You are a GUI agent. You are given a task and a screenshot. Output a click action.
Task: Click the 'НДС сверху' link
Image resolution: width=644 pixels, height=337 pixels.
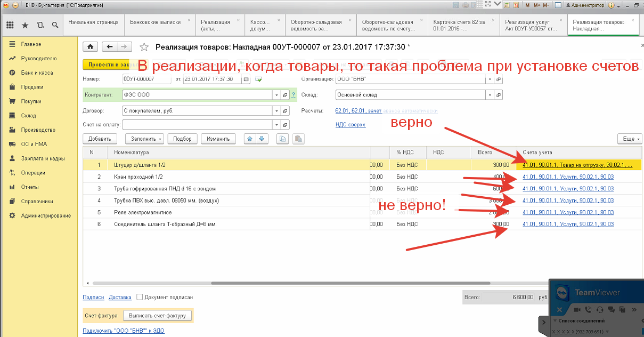click(350, 125)
